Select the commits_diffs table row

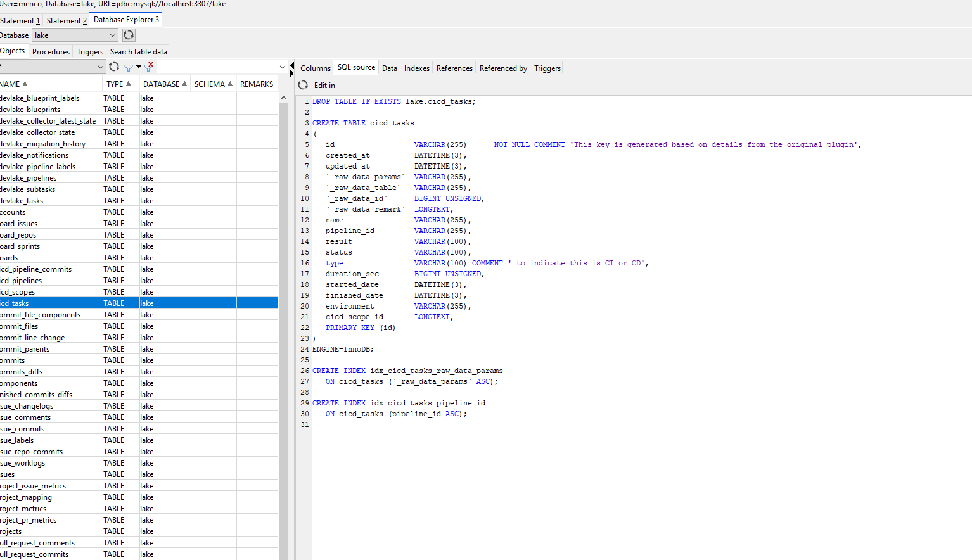(x=139, y=371)
